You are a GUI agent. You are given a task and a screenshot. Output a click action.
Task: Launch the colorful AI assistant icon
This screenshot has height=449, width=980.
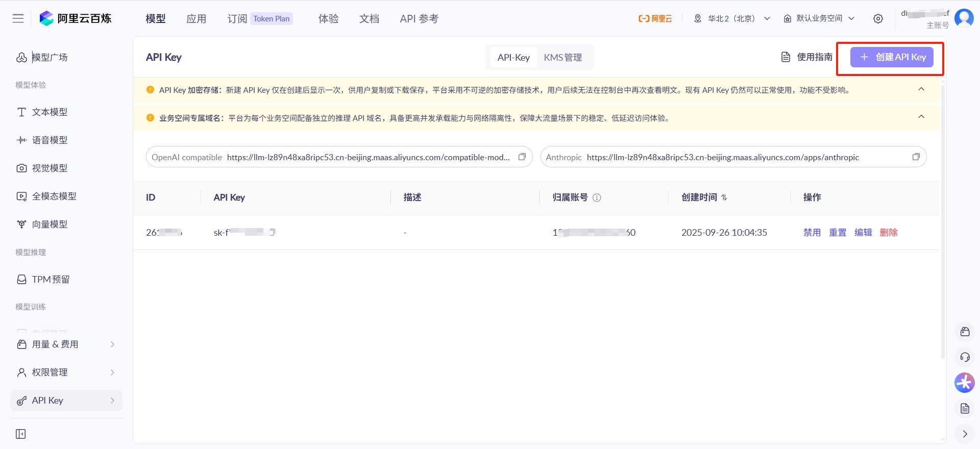(x=965, y=383)
